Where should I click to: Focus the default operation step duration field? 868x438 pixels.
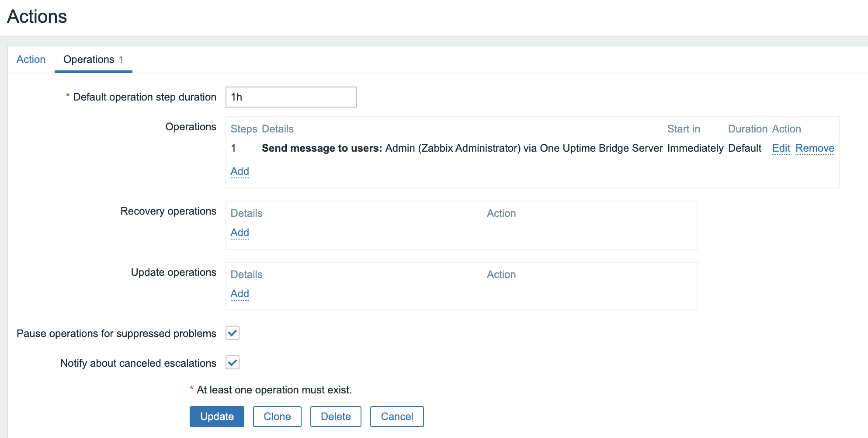291,97
